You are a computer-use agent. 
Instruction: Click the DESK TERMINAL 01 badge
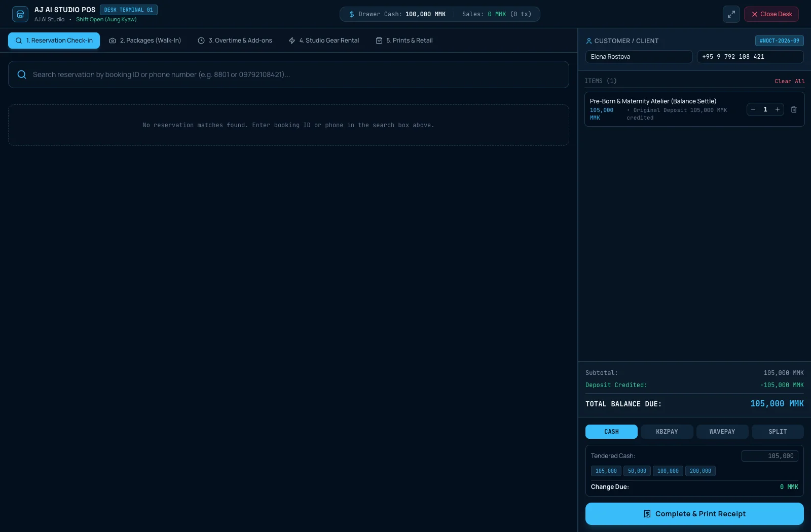[x=129, y=10]
